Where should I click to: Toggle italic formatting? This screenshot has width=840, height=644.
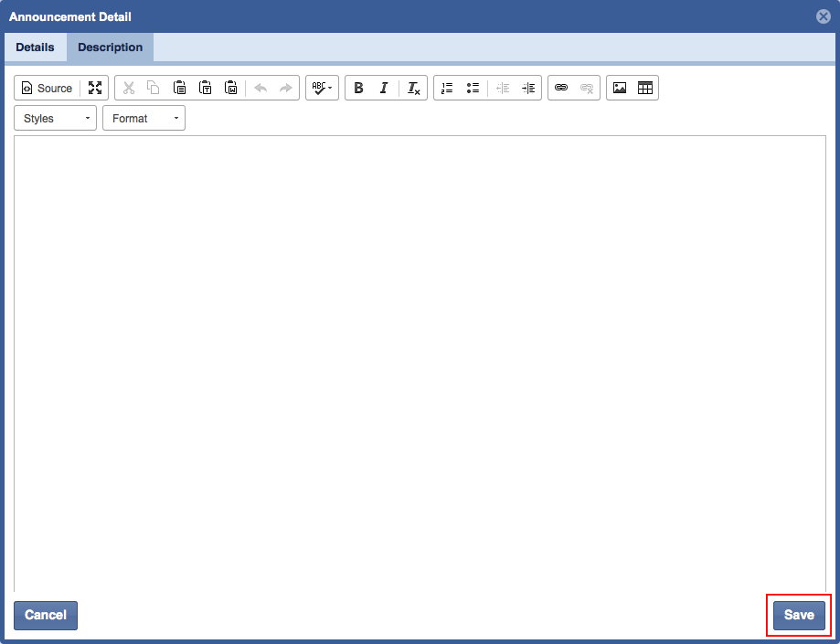(384, 89)
